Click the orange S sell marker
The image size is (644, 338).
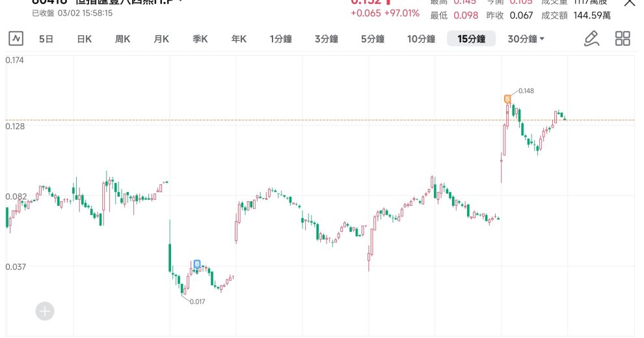pos(507,99)
